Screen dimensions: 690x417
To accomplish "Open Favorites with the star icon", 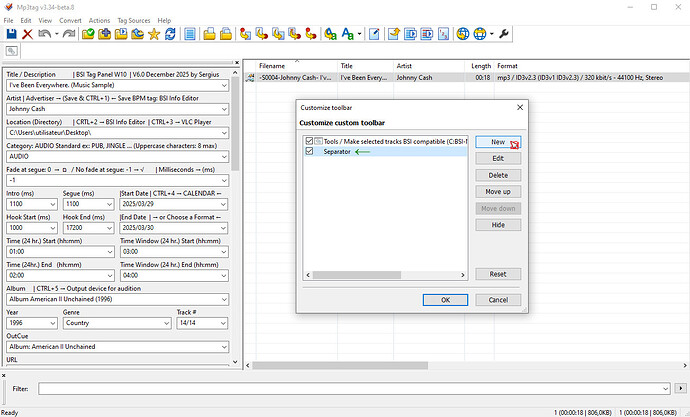I will pyautogui.click(x=154, y=34).
